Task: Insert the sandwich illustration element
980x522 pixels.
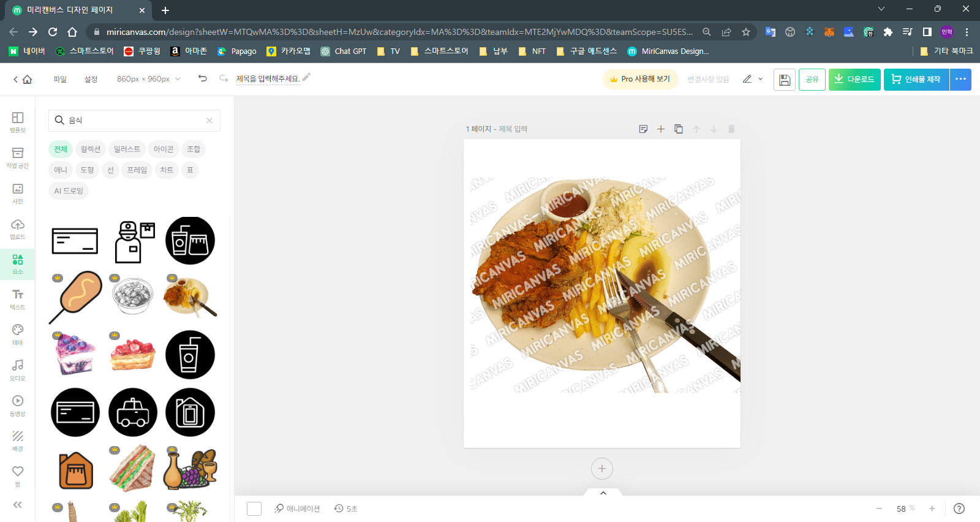Action: (x=133, y=467)
